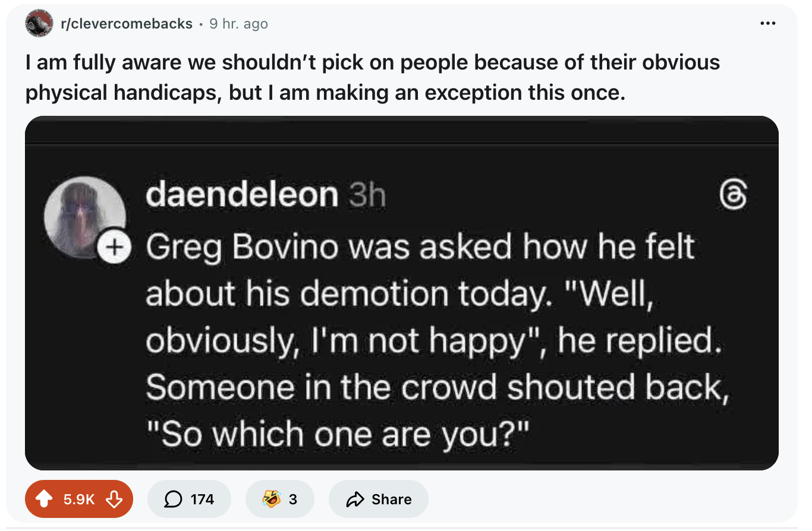This screenshot has width=812, height=531.
Task: Click the laughing emoji award icon
Action: [271, 500]
